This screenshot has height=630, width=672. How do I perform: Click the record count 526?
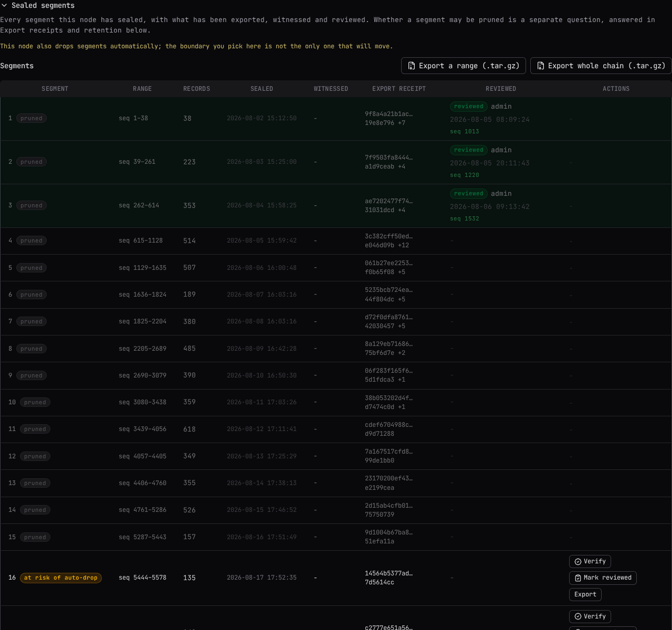tap(190, 510)
